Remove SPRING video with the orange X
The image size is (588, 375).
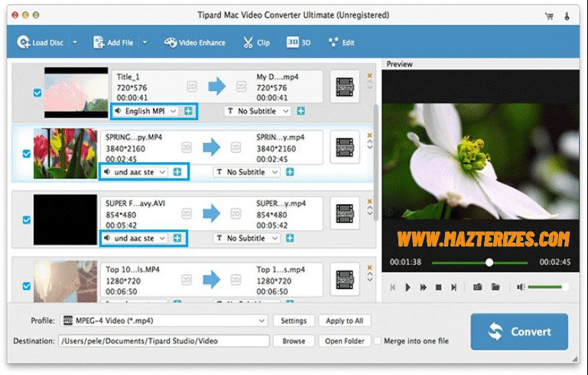(x=370, y=135)
